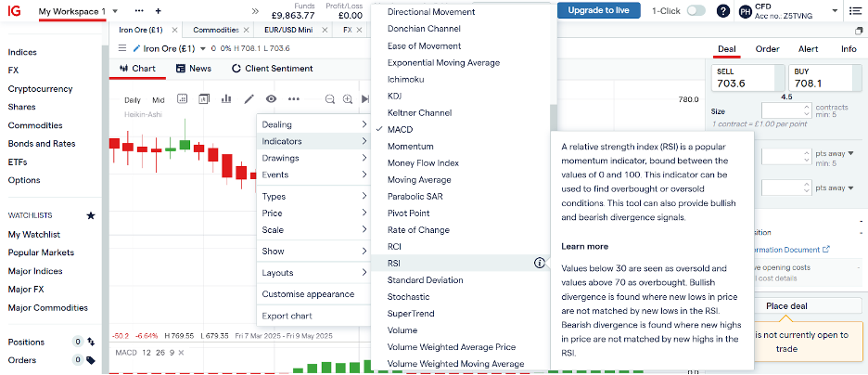Click the BUY 708.1 price button
Screen dimensions: 868x375
tap(824, 78)
